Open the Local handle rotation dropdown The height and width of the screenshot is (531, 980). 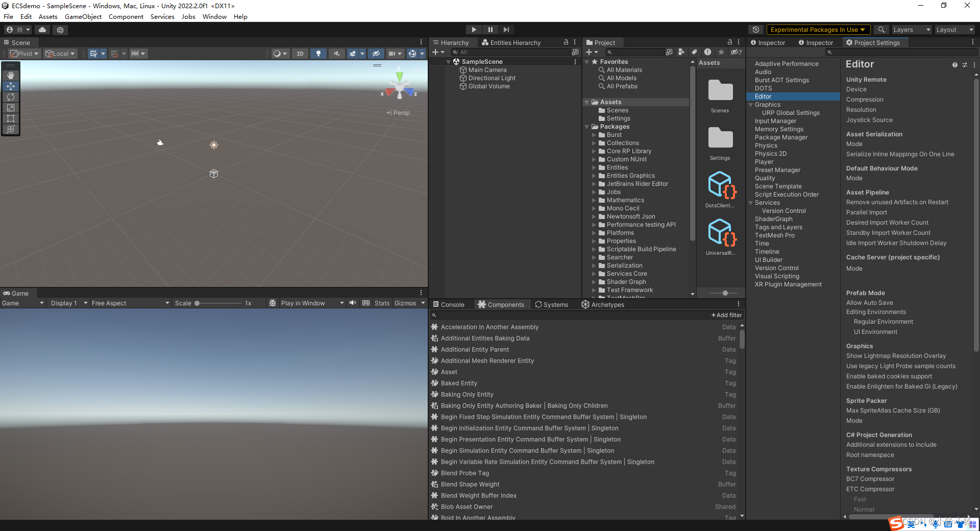(60, 53)
